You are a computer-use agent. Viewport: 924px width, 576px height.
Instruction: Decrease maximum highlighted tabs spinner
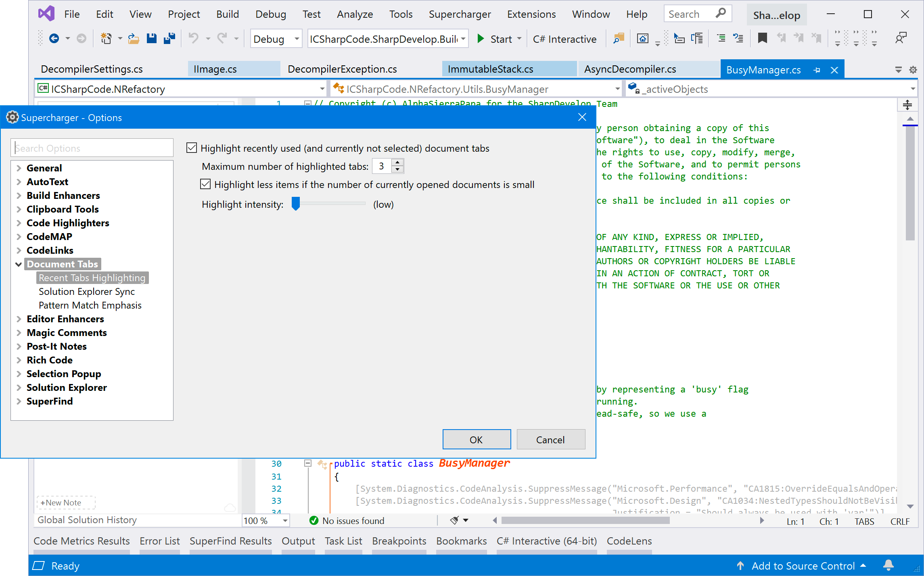point(397,169)
